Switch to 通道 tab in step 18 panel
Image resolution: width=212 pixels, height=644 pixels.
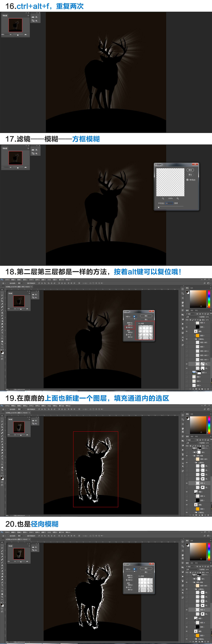click(192, 310)
